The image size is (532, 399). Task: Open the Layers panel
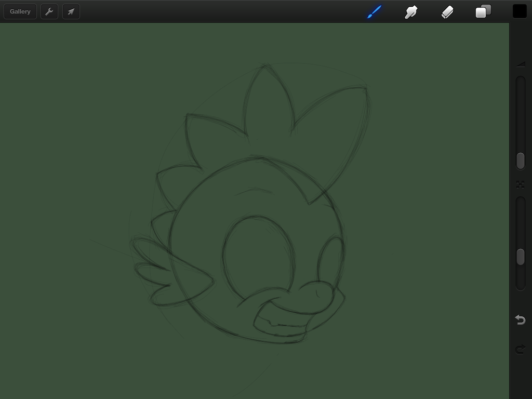click(x=483, y=11)
